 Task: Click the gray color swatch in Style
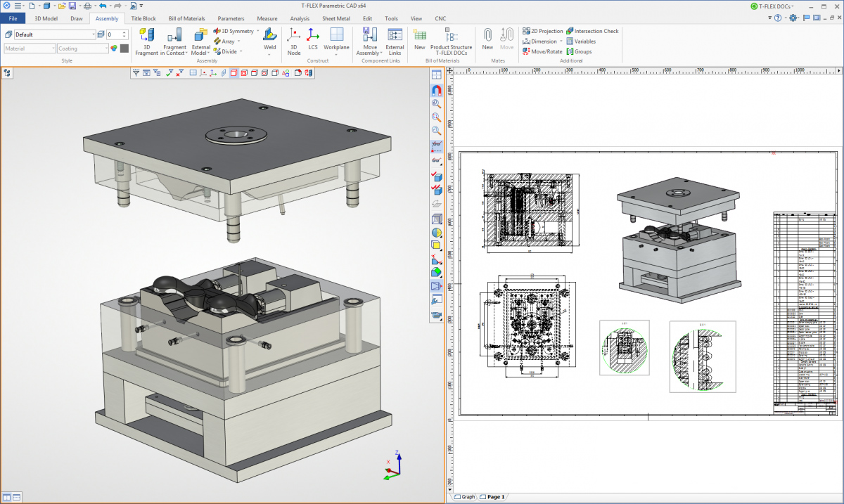point(124,49)
